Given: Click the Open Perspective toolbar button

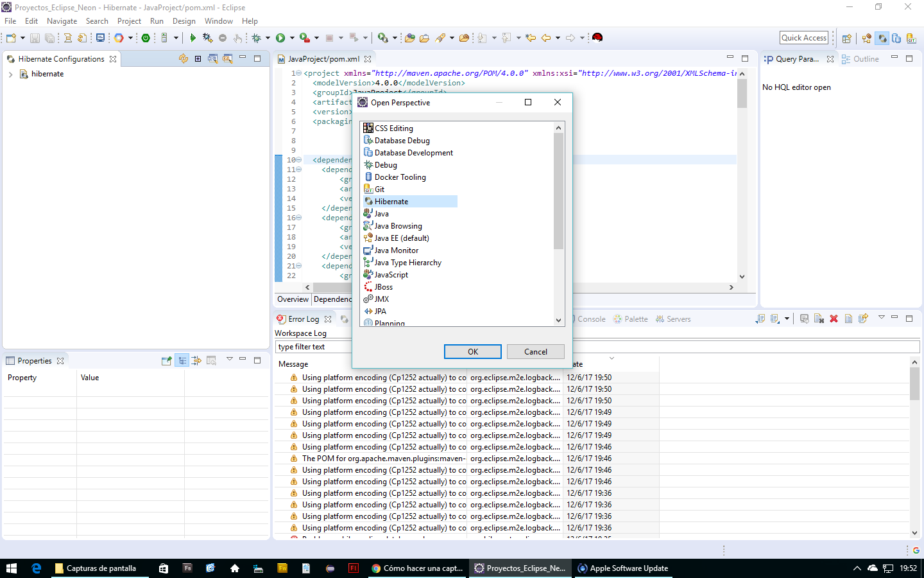Looking at the screenshot, I should point(846,39).
